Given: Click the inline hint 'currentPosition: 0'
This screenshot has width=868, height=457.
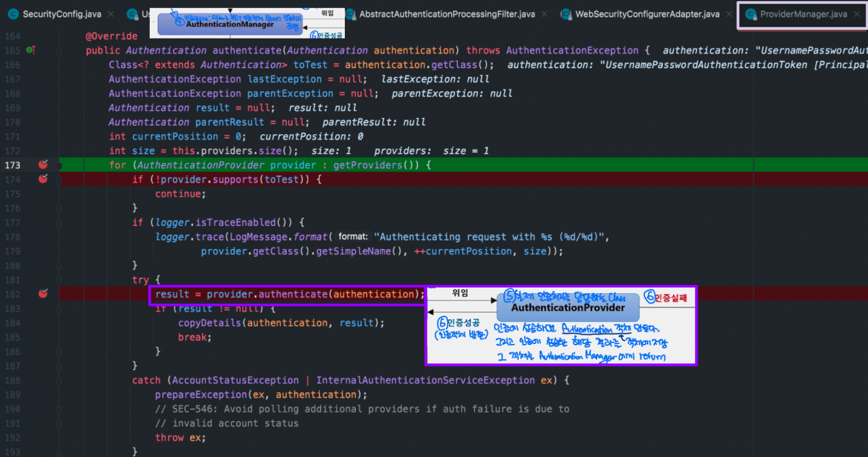Looking at the screenshot, I should pos(311,136).
